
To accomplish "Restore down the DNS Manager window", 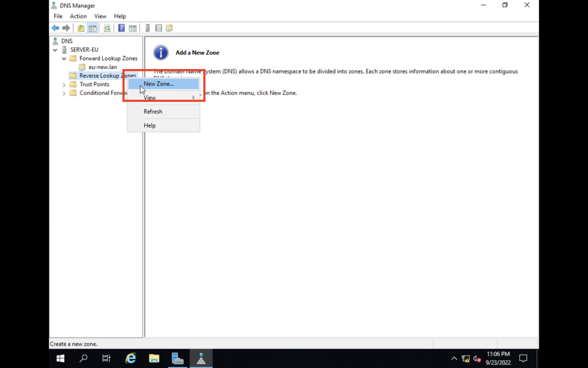I will 505,5.
